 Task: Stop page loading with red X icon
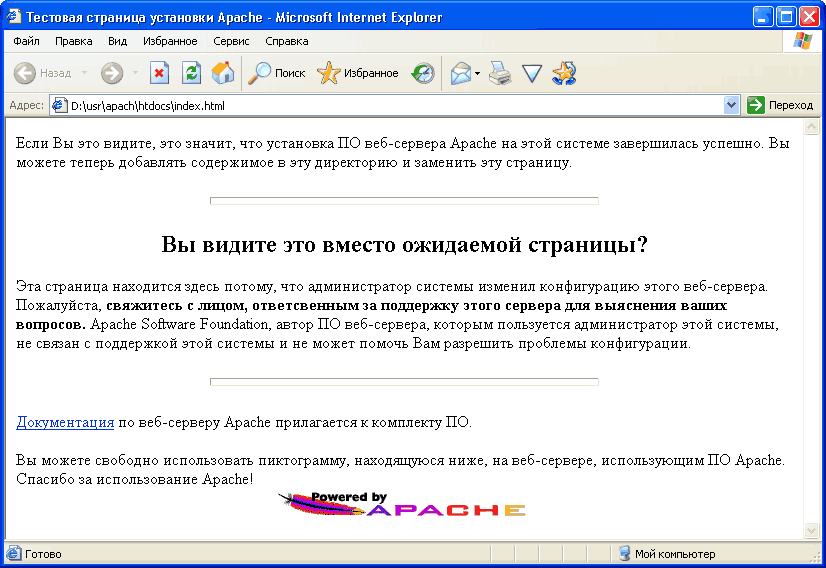click(x=159, y=73)
